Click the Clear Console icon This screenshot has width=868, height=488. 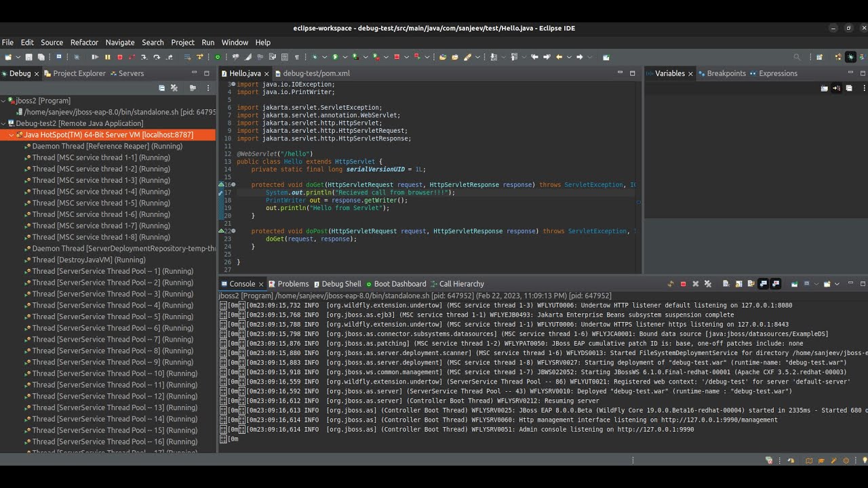tap(726, 284)
